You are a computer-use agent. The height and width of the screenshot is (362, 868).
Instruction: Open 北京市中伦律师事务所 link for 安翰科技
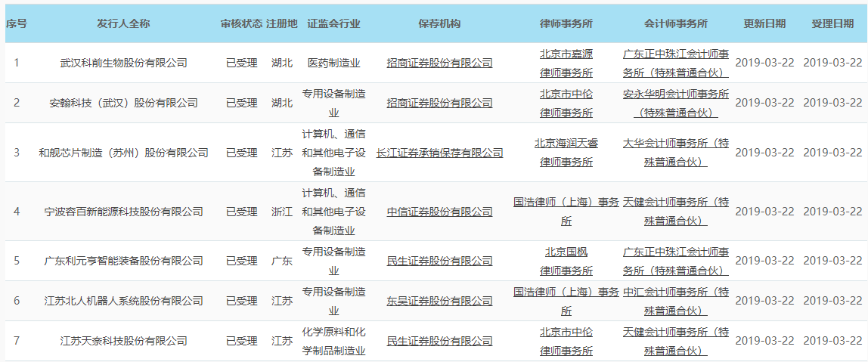(x=566, y=103)
